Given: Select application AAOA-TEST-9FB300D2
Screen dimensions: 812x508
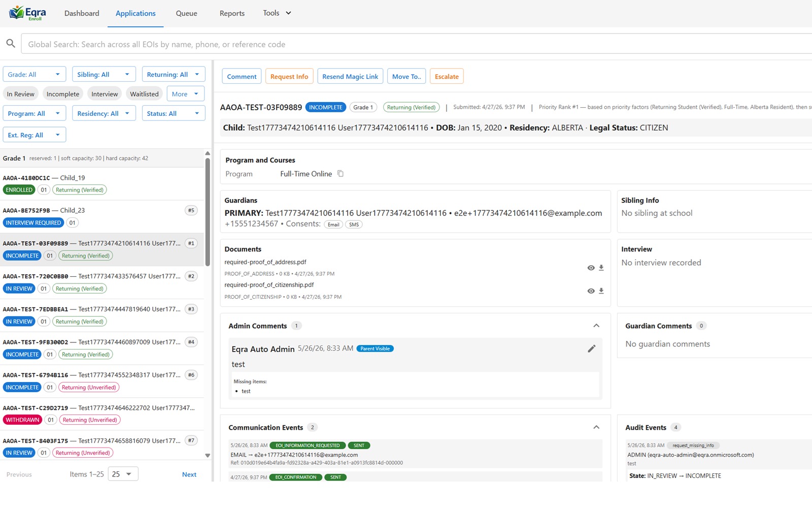Looking at the screenshot, I should (102, 348).
